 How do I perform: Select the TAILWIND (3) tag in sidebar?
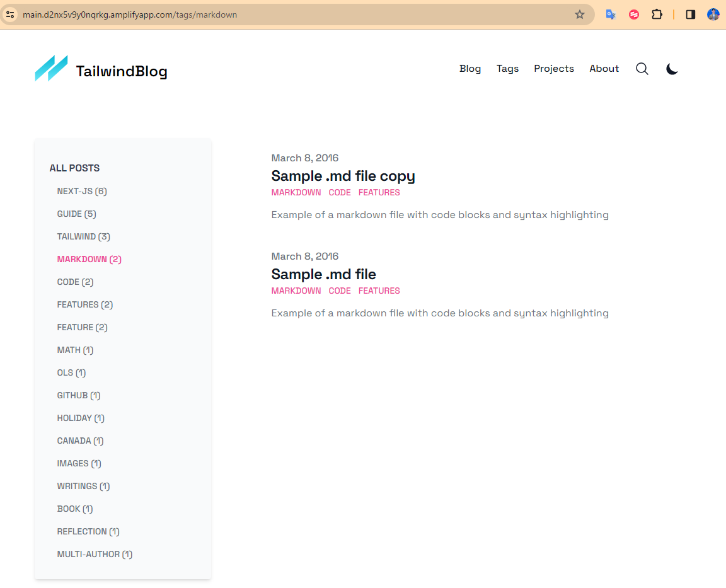[x=83, y=236]
